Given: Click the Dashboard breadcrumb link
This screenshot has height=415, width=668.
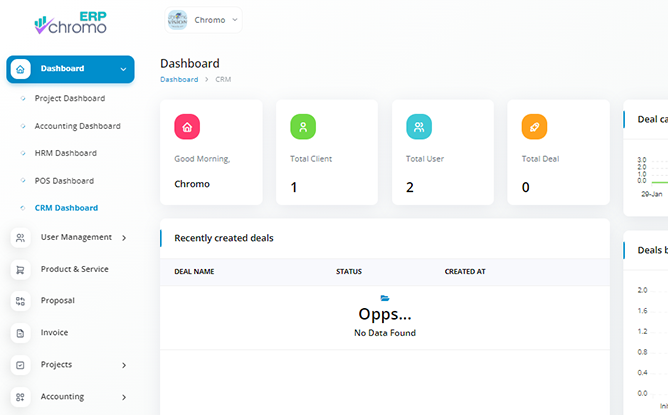Looking at the screenshot, I should pyautogui.click(x=179, y=79).
